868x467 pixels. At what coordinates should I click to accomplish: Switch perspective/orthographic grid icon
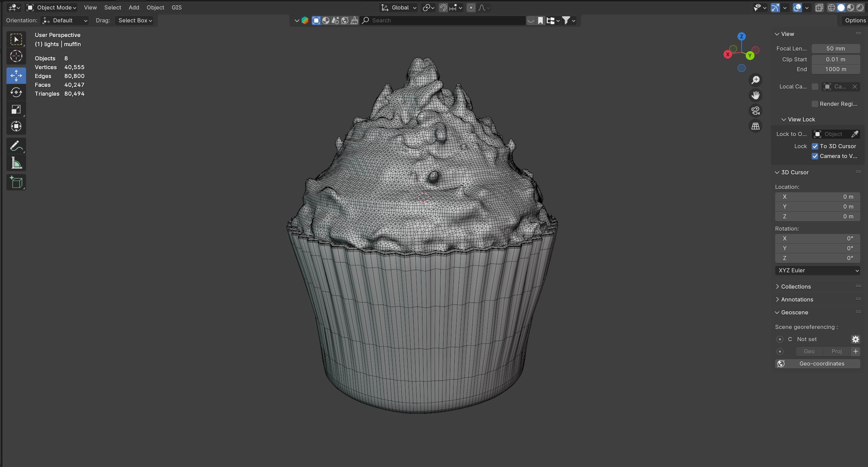click(755, 126)
